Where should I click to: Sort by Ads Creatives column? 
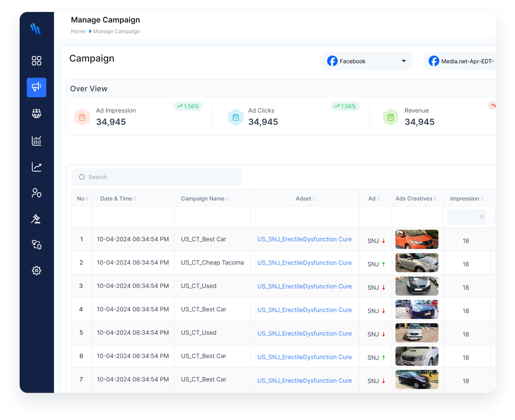tap(435, 199)
